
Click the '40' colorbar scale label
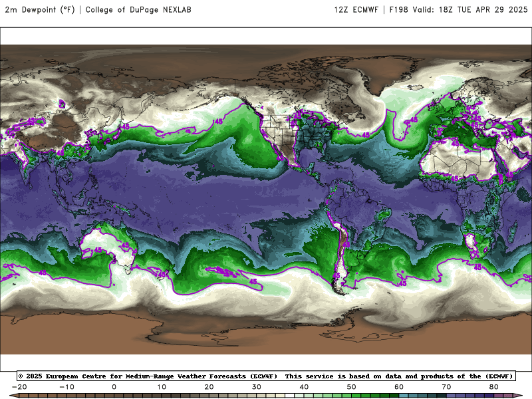pyautogui.click(x=304, y=387)
